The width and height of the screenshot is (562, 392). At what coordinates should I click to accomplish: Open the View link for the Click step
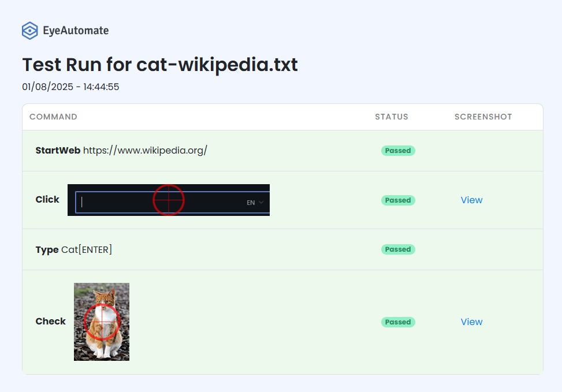tap(471, 200)
